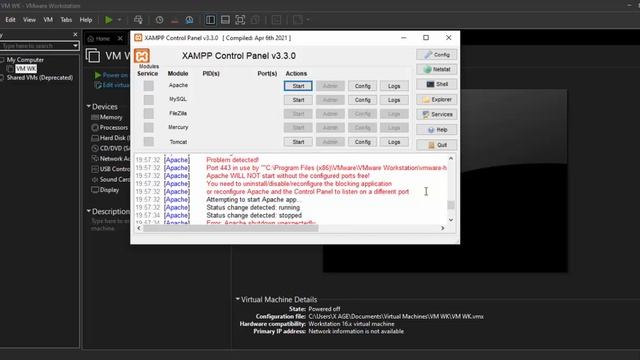Open Windows Services from XAMPP

436,114
